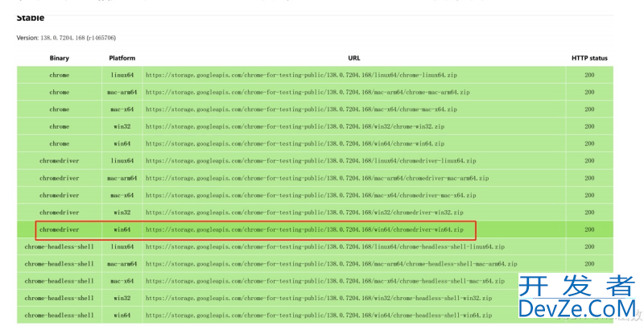Click the URL column header
The height and width of the screenshot is (326, 644).
click(354, 58)
